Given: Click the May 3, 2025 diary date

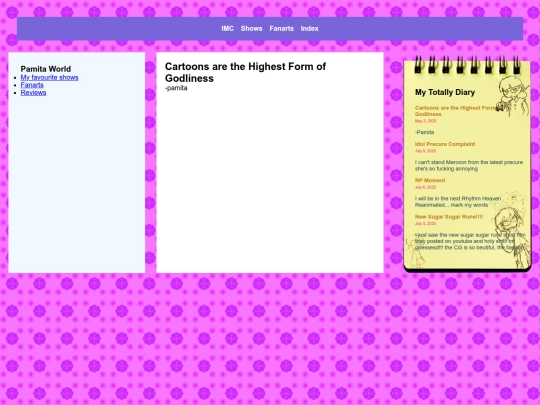Looking at the screenshot, I should pos(425,121).
